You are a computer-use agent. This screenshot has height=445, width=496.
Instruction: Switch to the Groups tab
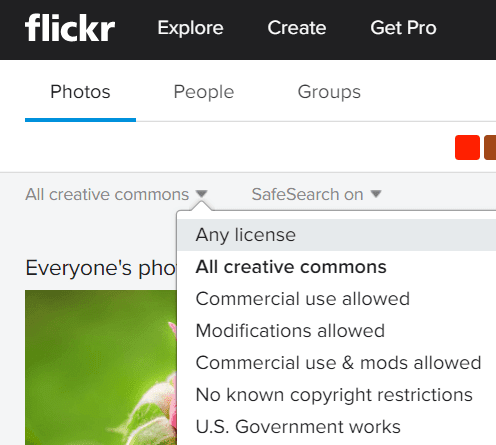[329, 92]
